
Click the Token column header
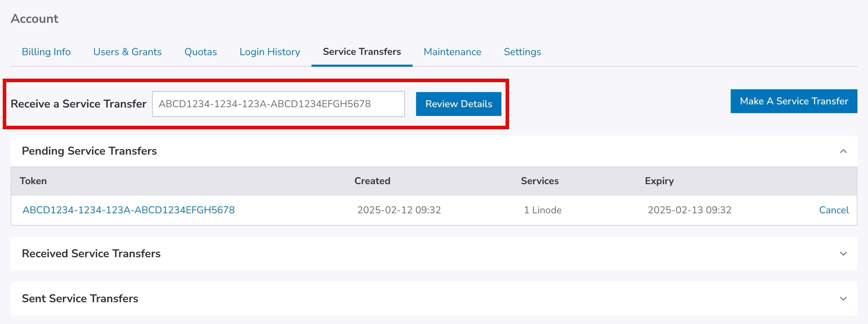[x=33, y=181]
